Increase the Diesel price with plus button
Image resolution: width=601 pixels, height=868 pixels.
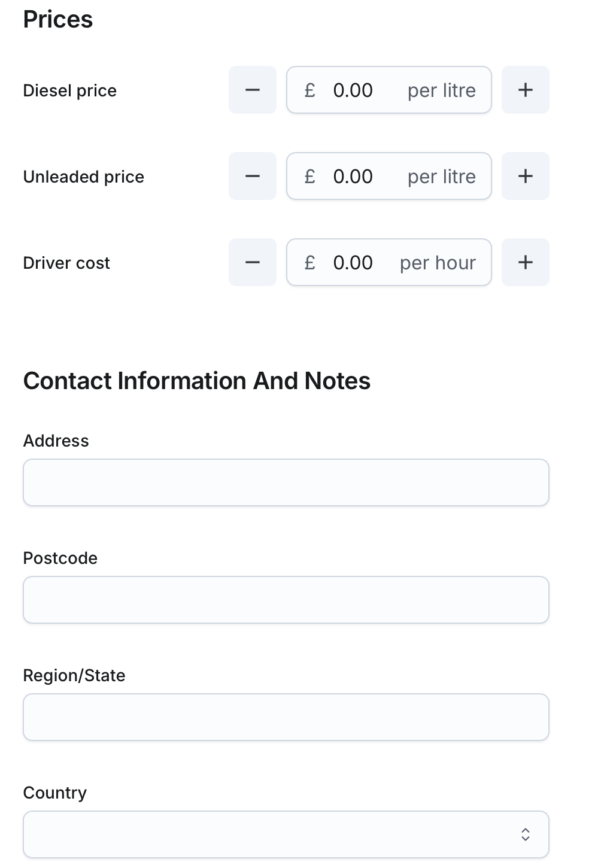pyautogui.click(x=525, y=90)
